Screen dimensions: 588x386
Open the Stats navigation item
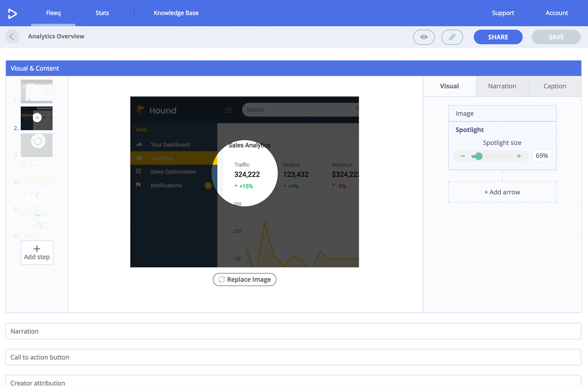point(102,13)
